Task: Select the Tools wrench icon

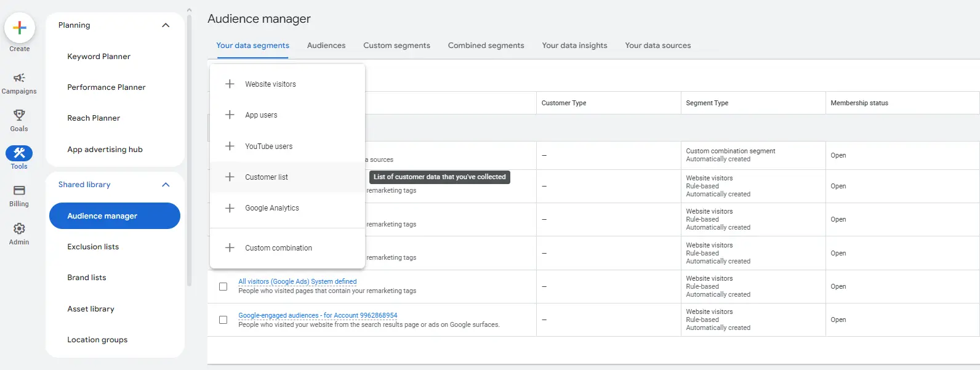Action: (19, 153)
